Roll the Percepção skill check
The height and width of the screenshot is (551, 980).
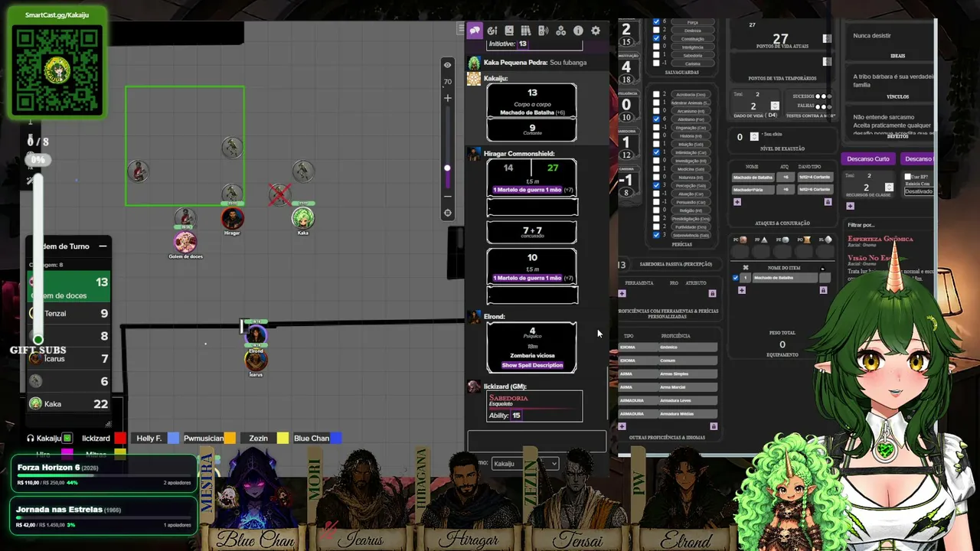692,185
